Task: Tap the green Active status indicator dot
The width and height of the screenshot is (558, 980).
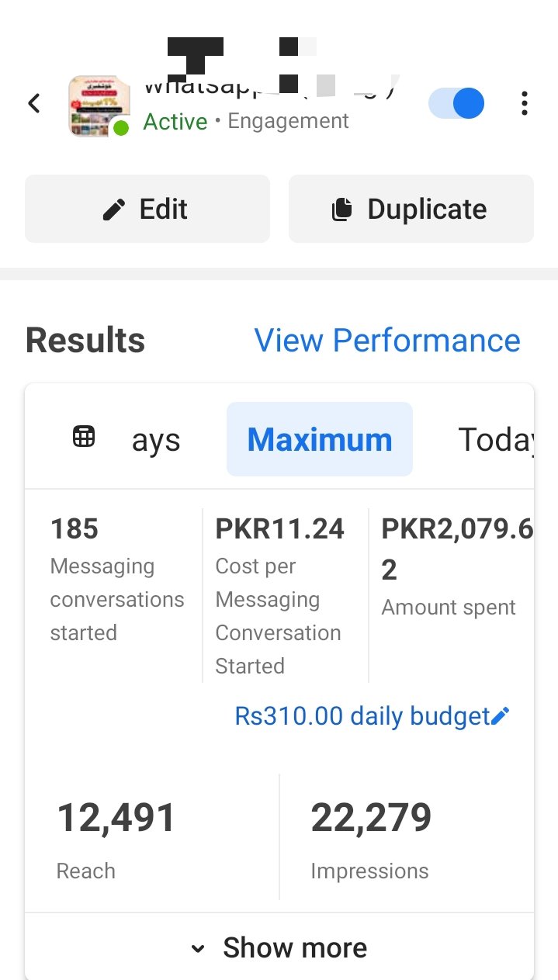Action: coord(120,128)
